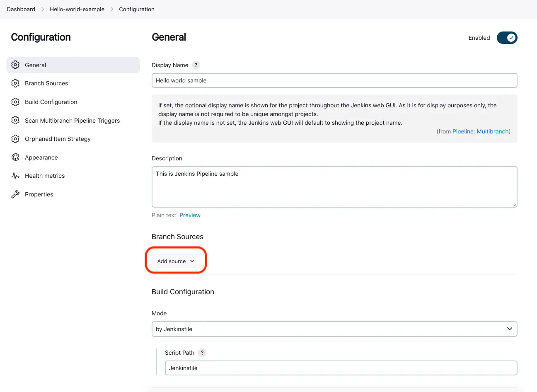537x392 pixels.
Task: Click the breadcrumb chevron after Dashboard
Action: click(42, 9)
